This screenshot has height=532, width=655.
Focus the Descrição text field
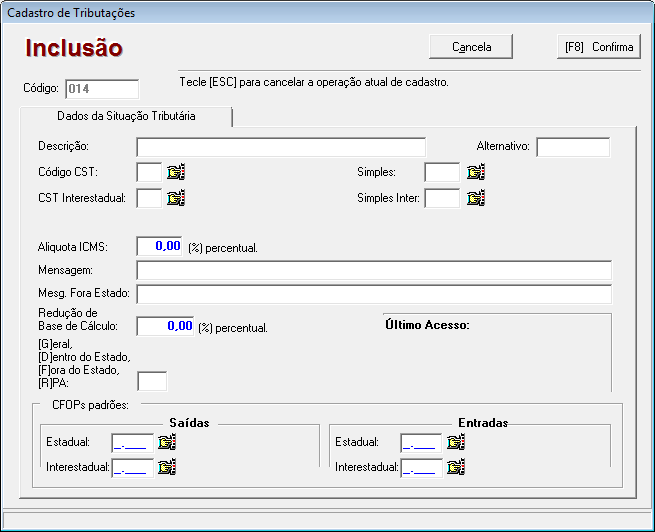tap(281, 148)
